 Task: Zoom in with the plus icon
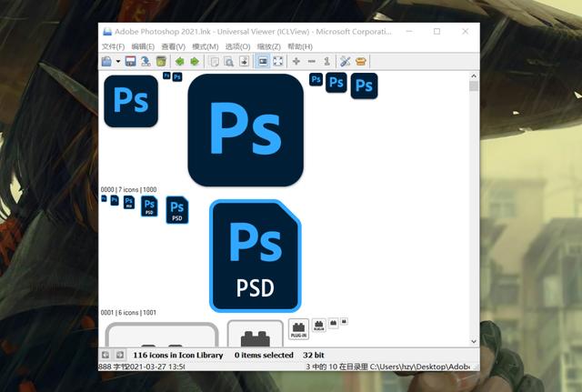point(296,61)
